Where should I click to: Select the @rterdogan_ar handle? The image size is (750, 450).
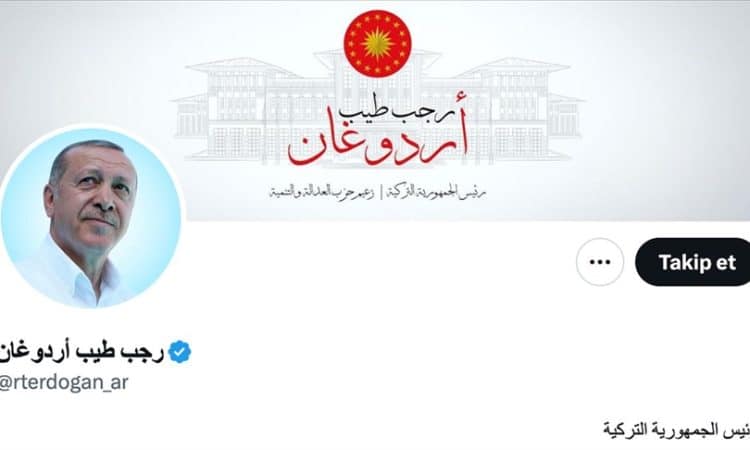[x=64, y=383]
